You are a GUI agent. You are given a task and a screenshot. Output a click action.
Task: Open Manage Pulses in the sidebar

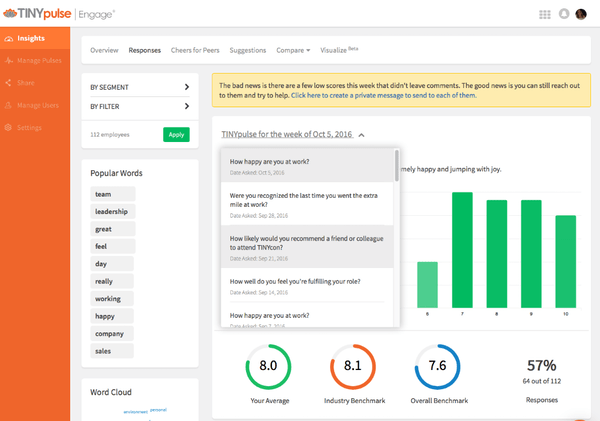click(x=35, y=60)
